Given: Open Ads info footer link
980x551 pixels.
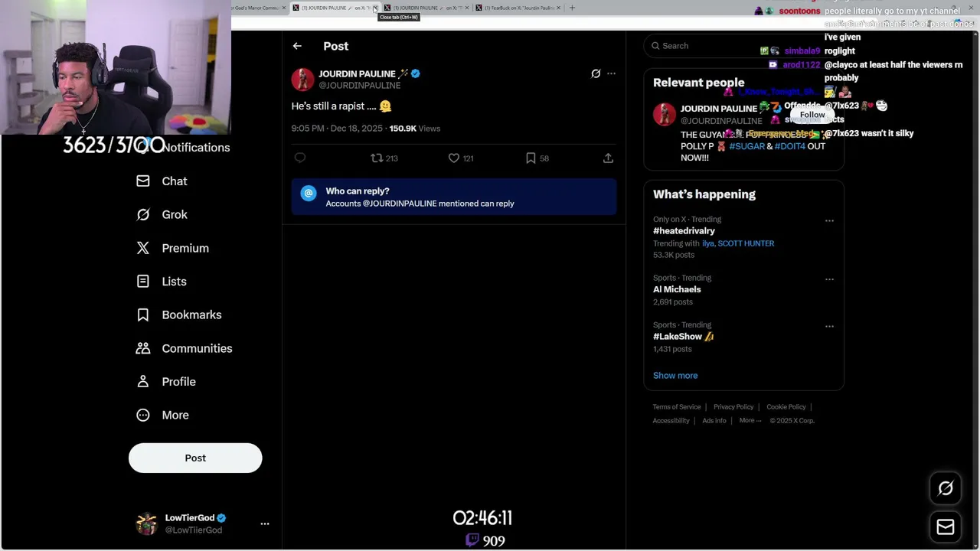Looking at the screenshot, I should click(x=714, y=421).
